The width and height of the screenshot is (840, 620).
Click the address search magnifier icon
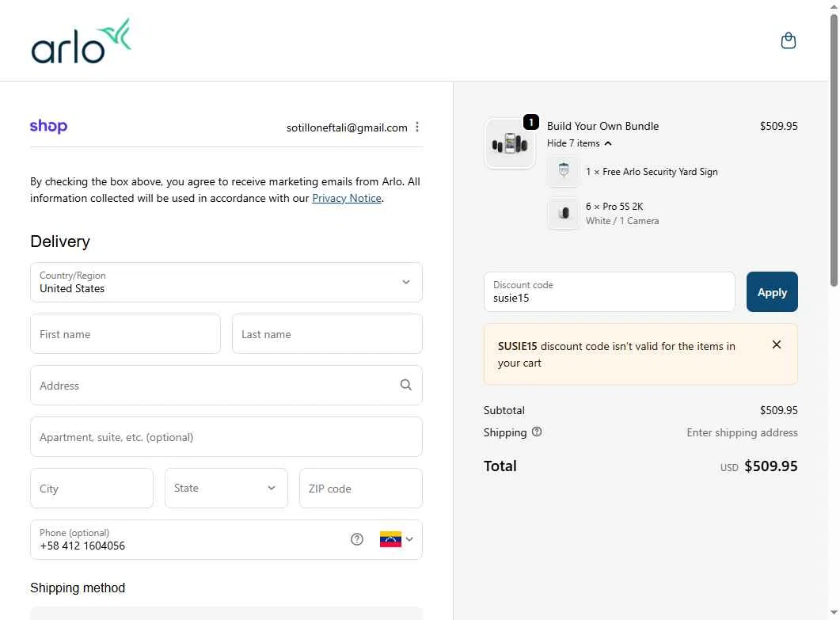(x=406, y=385)
